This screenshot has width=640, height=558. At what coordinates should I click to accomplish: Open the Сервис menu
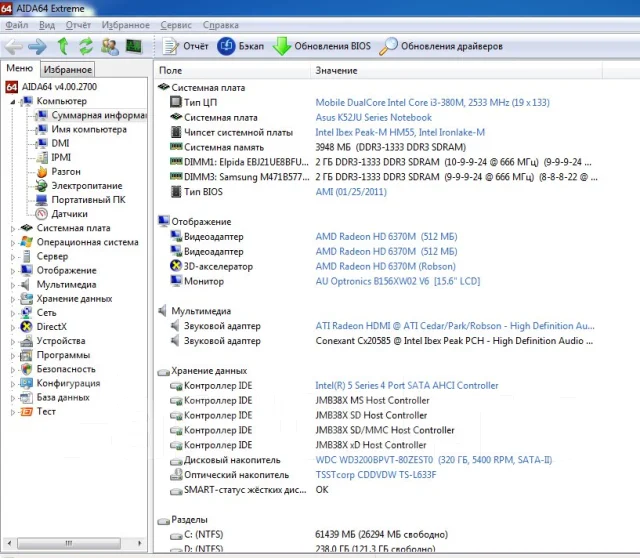(176, 25)
